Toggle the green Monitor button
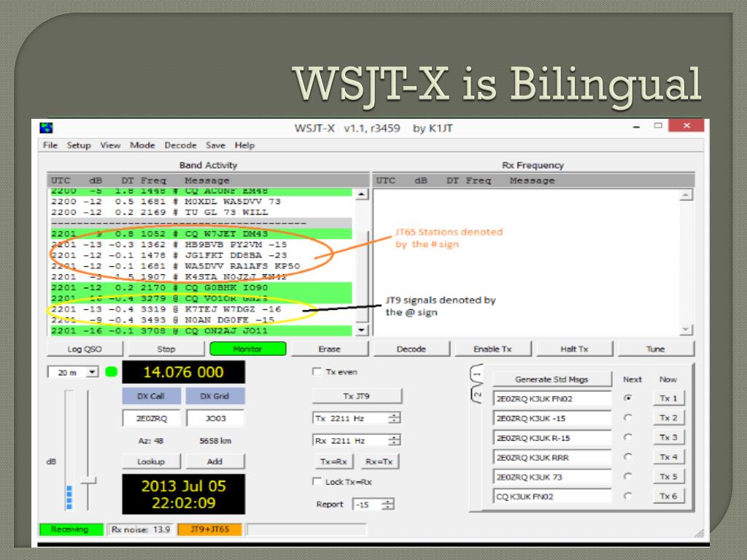This screenshot has width=747, height=560. tap(248, 349)
